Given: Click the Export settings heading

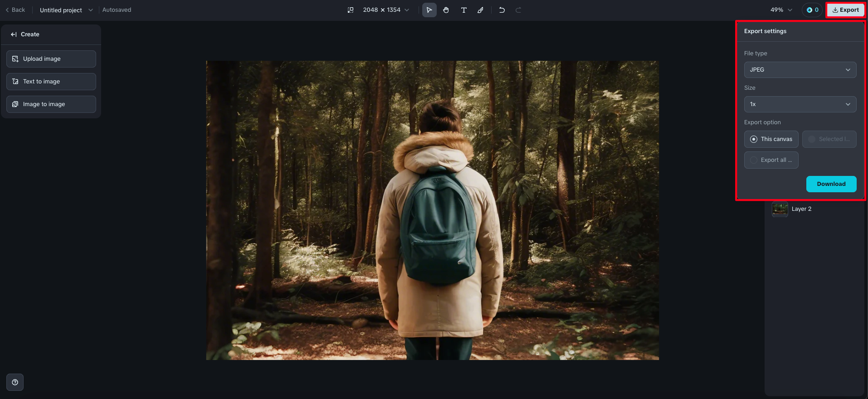Looking at the screenshot, I should click(x=765, y=31).
